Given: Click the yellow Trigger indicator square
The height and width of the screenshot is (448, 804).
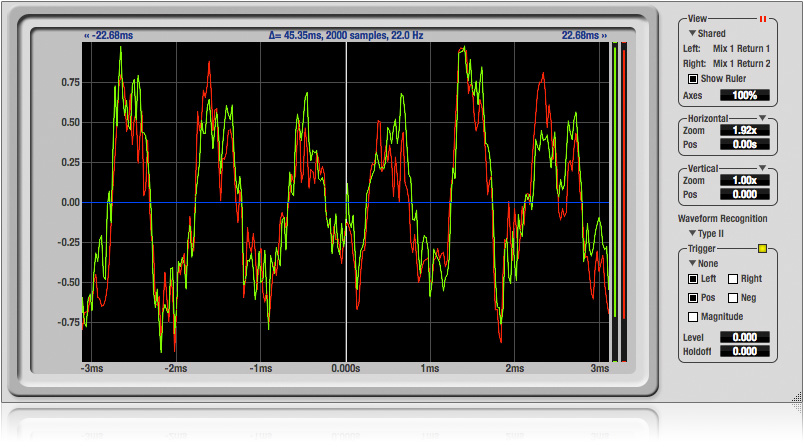Looking at the screenshot, I should click(762, 249).
